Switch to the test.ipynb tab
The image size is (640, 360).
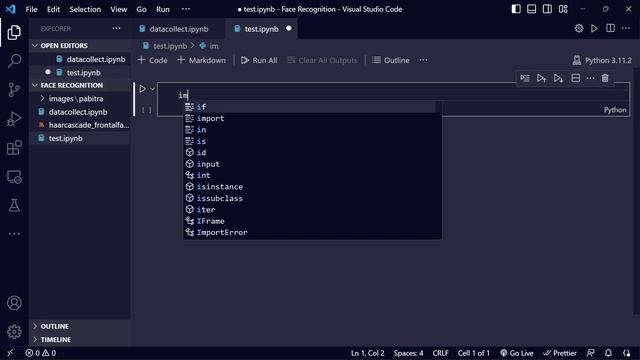click(262, 29)
